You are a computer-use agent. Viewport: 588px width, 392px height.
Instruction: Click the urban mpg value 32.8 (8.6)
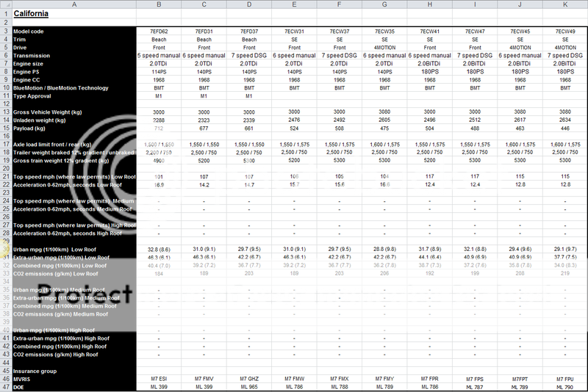coord(159,250)
